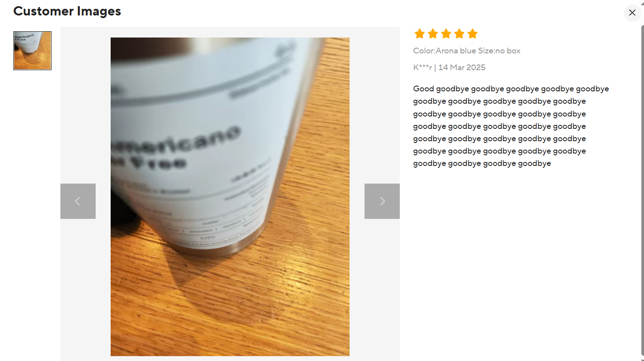This screenshot has height=361, width=644.
Task: Click the scrollbar down arrow at bottom
Action: pyautogui.click(x=642, y=358)
